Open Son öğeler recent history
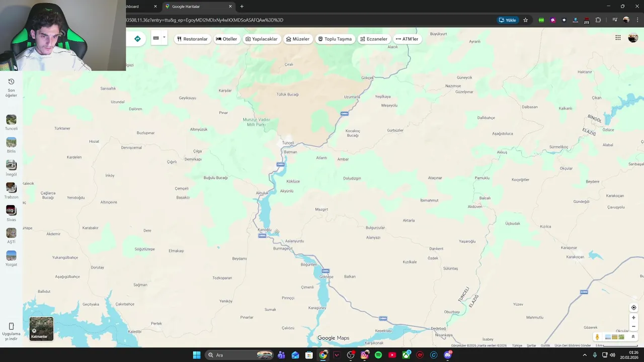Image resolution: width=644 pixels, height=362 pixels. click(x=11, y=87)
